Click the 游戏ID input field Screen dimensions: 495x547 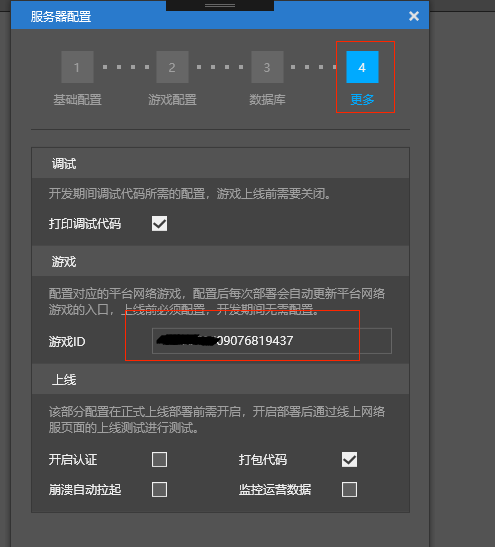point(272,341)
